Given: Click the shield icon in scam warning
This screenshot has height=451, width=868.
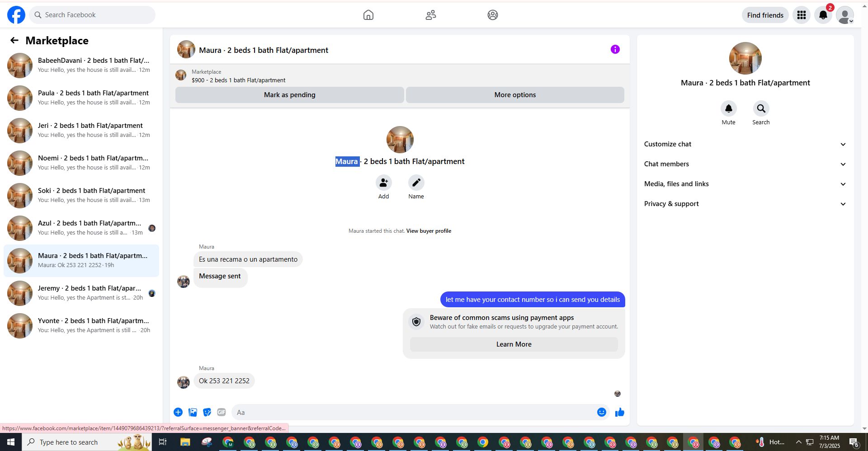Looking at the screenshot, I should 416,322.
